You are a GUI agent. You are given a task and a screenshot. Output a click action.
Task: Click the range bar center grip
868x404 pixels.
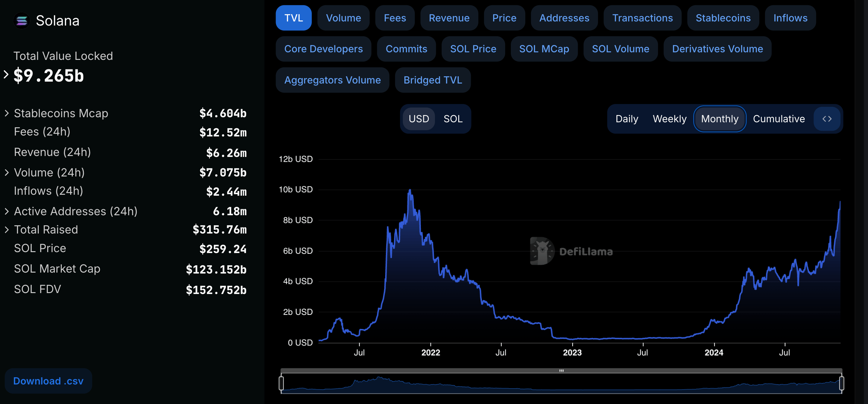tap(561, 371)
